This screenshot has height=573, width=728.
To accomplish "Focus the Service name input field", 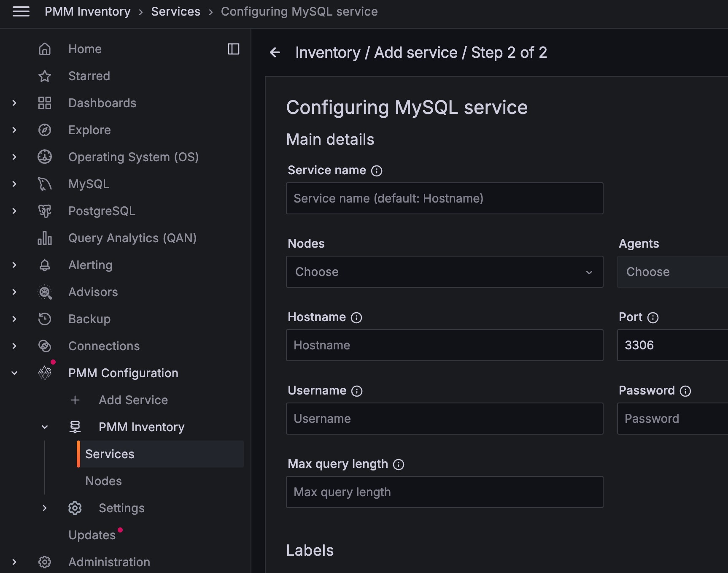I will [445, 198].
